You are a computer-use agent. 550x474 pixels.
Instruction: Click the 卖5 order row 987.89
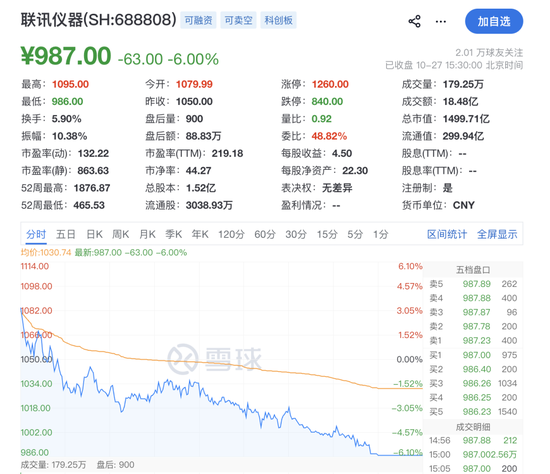click(473, 284)
